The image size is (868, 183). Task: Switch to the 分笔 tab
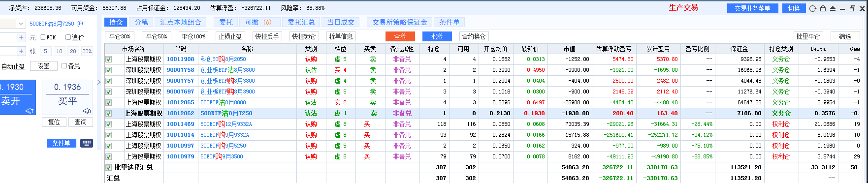[x=141, y=22]
